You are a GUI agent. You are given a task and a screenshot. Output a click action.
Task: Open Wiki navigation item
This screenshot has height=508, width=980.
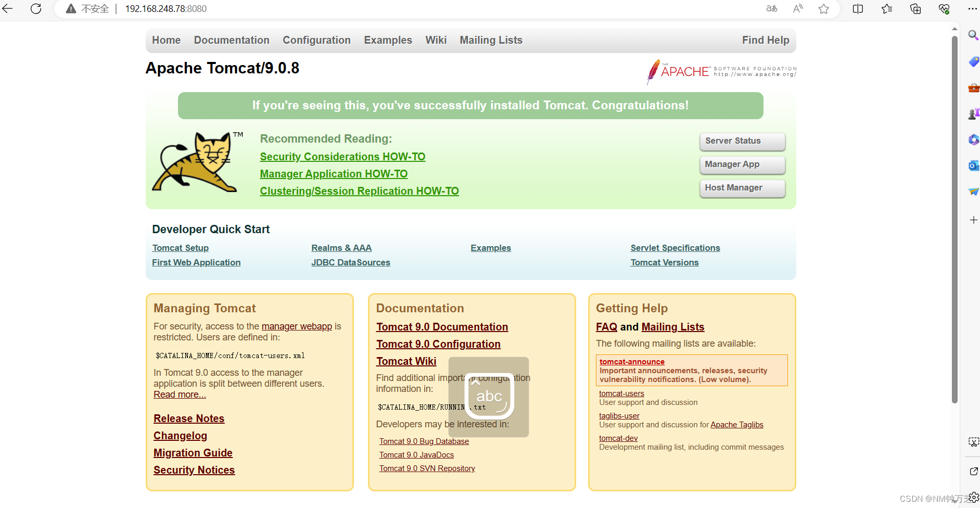tap(436, 40)
